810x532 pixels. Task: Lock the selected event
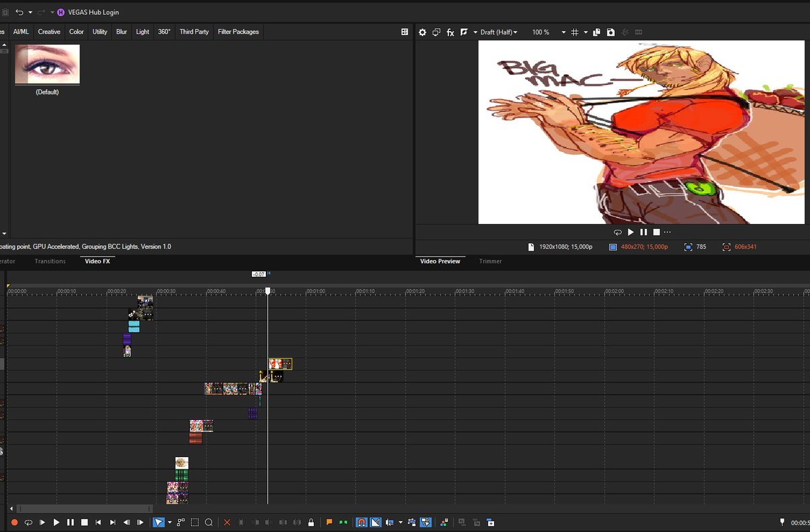coord(310,523)
